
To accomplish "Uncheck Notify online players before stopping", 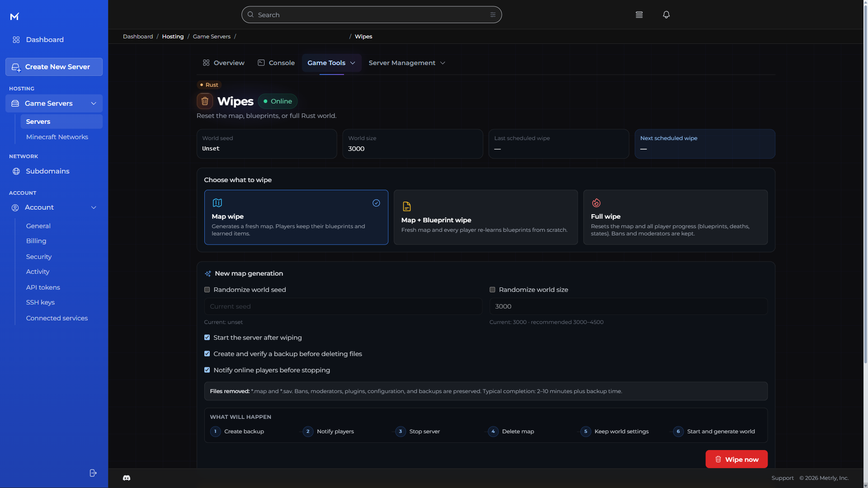I will [207, 370].
